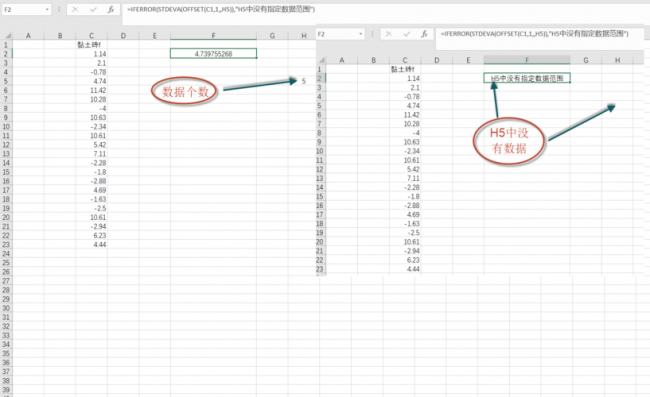
Task: Click cell with -2.5 in right worksheet
Action: coord(405,233)
